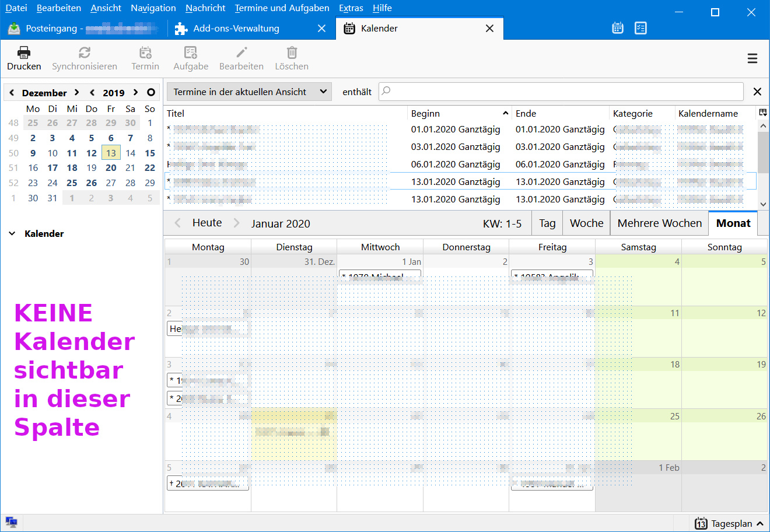Select the event row starting 01.01.2020
Screen dimensions: 770x532
pos(461,129)
